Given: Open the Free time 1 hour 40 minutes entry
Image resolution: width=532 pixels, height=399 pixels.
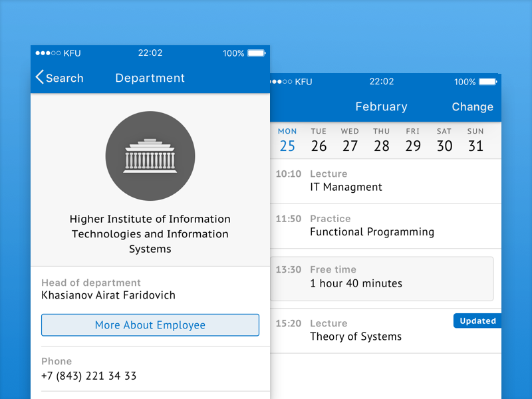Looking at the screenshot, I should point(382,277).
